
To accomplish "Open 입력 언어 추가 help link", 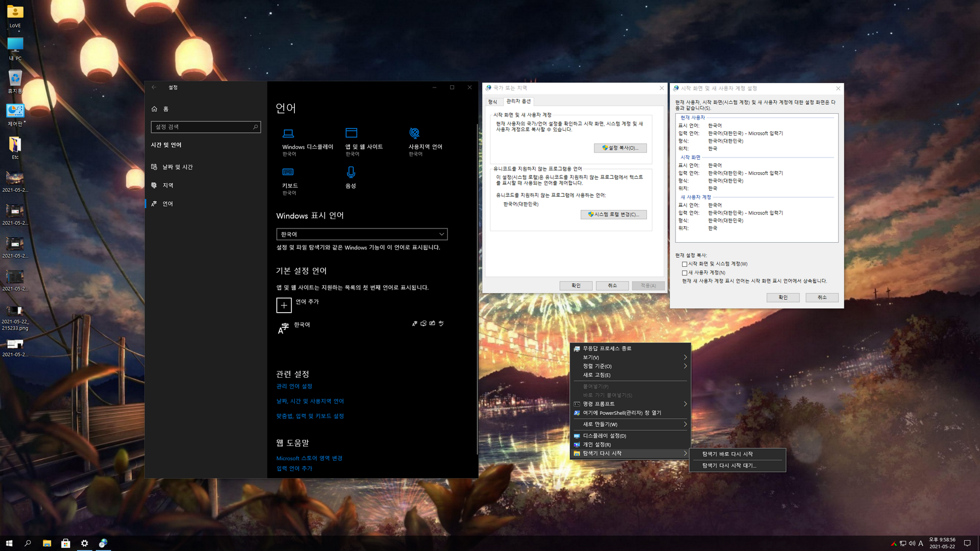I will (x=294, y=468).
